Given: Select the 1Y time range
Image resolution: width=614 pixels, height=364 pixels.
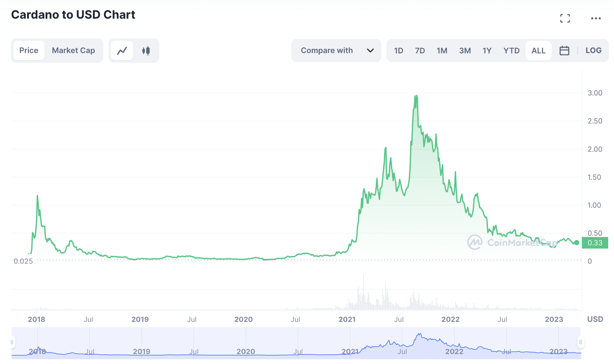Looking at the screenshot, I should point(487,50).
